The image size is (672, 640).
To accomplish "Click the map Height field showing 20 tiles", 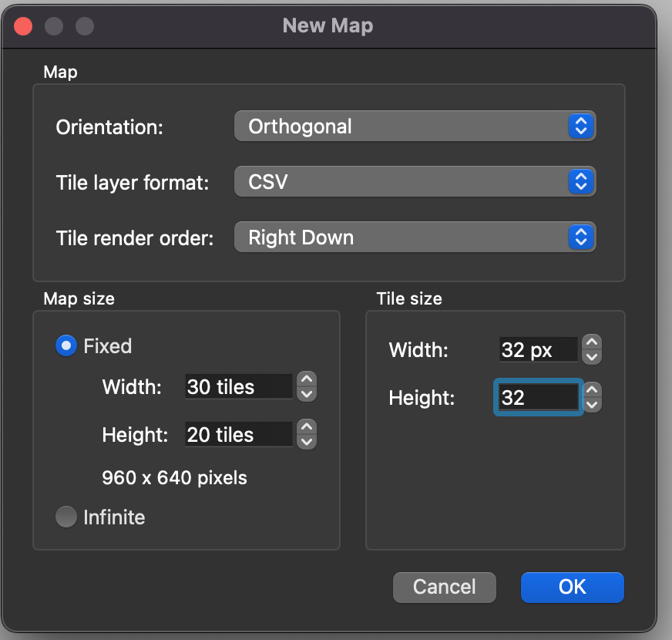I will (239, 434).
